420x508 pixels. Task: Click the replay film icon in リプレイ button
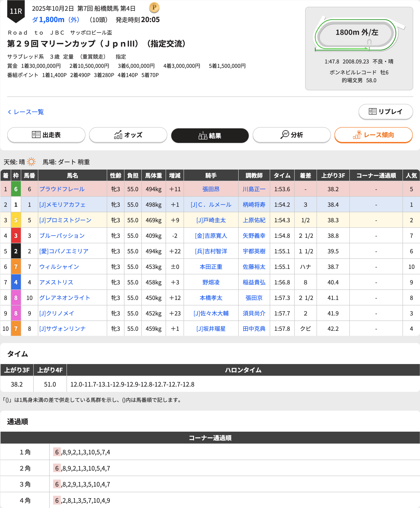tap(372, 111)
